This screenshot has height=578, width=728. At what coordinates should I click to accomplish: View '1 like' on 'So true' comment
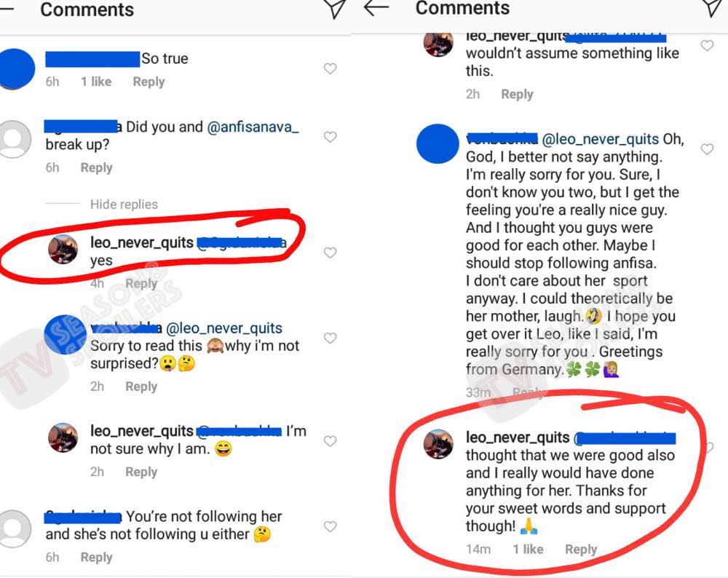click(96, 82)
